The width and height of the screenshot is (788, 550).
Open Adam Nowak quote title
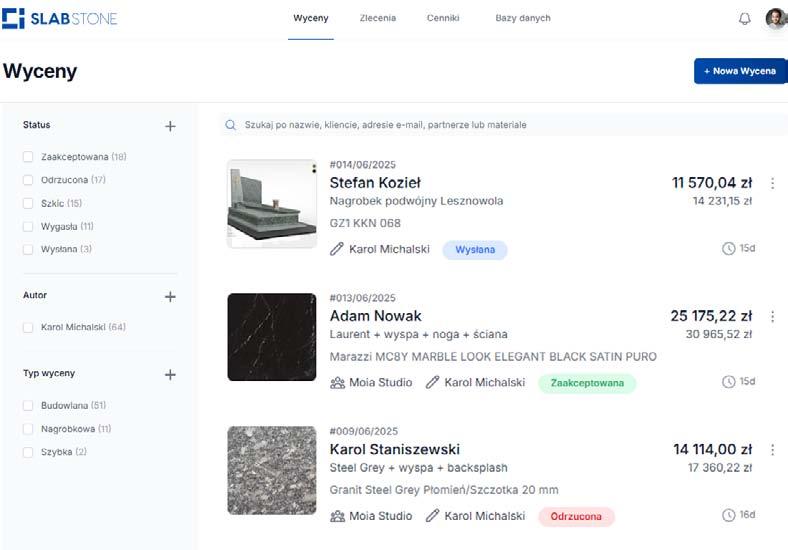click(x=375, y=316)
